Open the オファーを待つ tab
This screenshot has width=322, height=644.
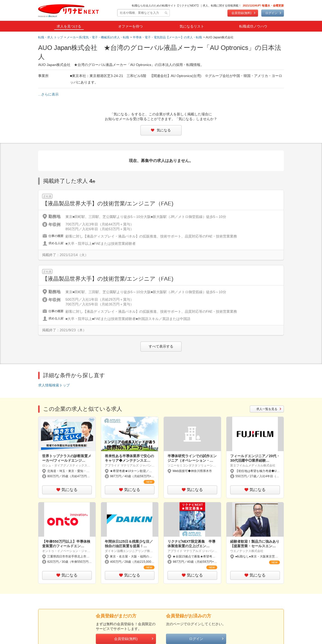pyautogui.click(x=130, y=26)
